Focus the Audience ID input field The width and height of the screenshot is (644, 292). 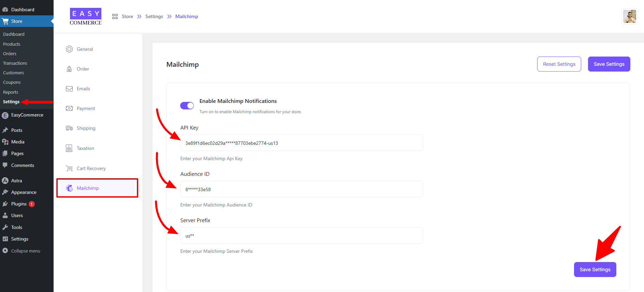click(x=302, y=189)
